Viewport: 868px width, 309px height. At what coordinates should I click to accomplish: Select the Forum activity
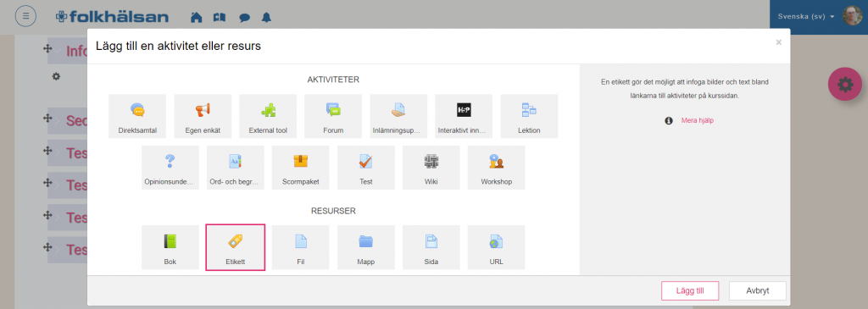[x=333, y=116]
